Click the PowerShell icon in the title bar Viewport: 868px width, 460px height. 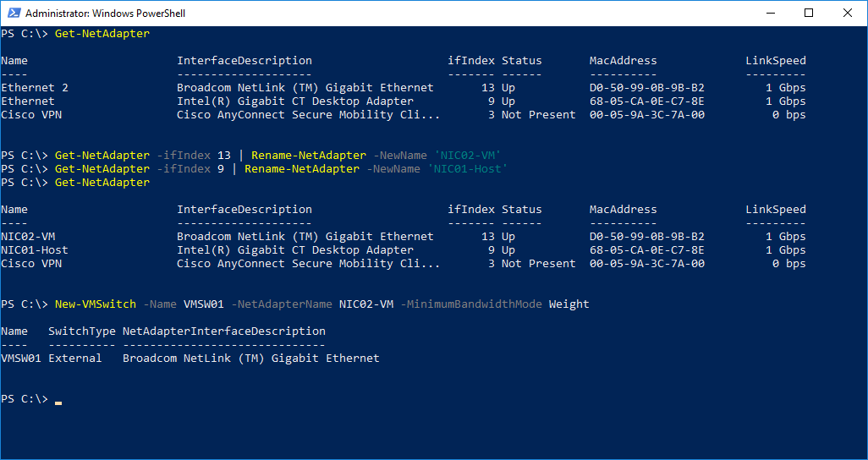(x=13, y=14)
